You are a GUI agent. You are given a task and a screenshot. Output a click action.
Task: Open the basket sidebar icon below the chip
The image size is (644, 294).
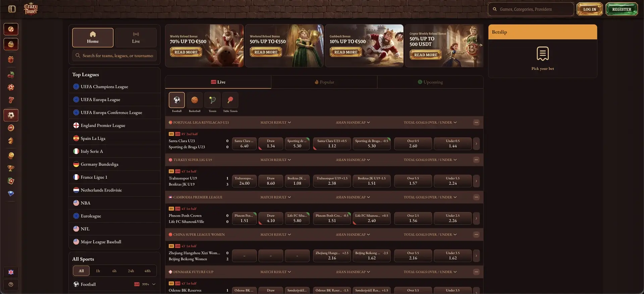pos(11,44)
